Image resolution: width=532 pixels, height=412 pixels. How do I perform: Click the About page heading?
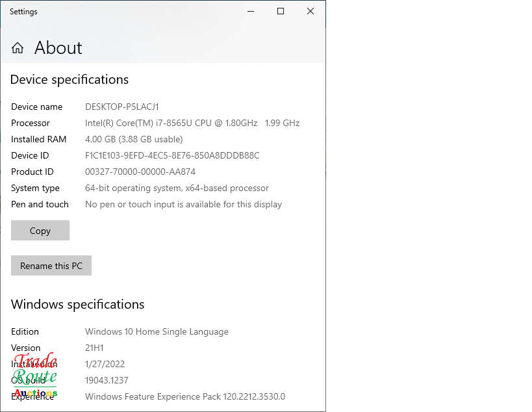click(58, 48)
